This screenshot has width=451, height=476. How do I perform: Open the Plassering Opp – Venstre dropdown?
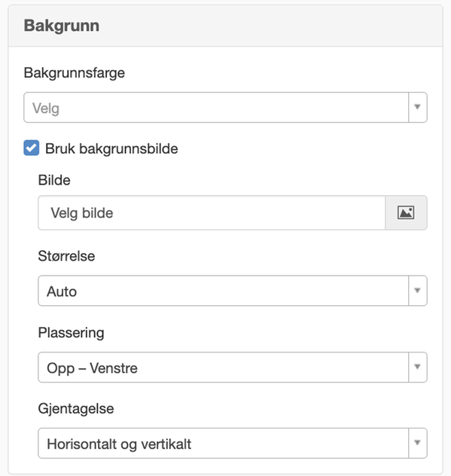coord(233,368)
